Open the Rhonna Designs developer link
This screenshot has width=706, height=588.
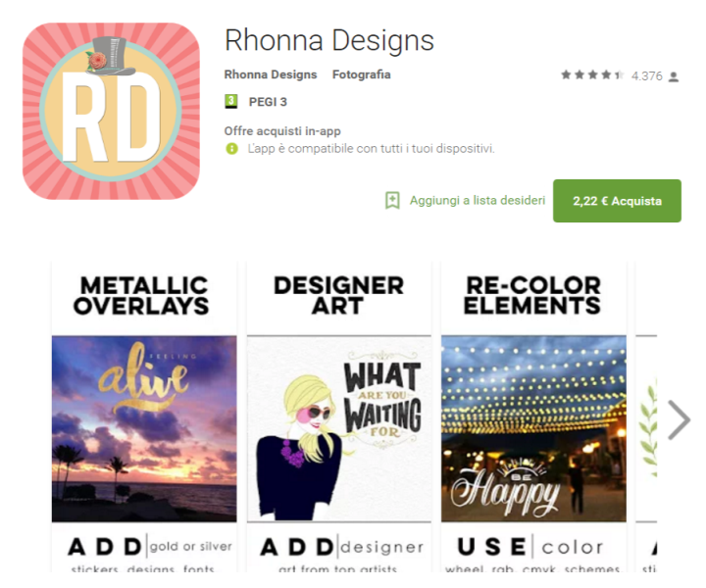point(271,74)
